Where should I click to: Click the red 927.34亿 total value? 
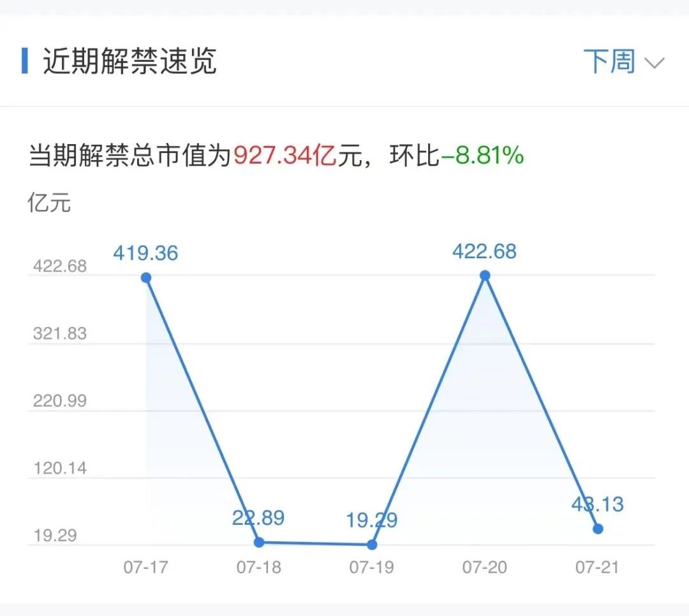tap(285, 155)
